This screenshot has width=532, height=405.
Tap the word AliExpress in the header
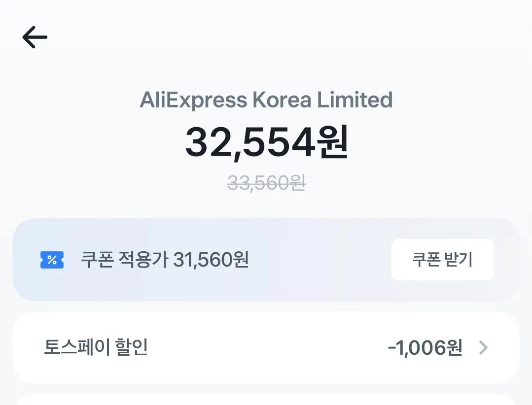pyautogui.click(x=193, y=100)
